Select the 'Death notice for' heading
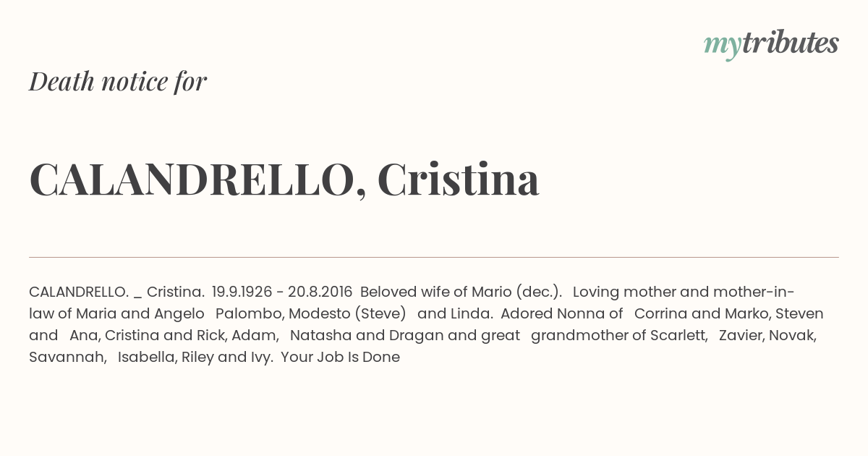The image size is (868, 456). click(x=118, y=82)
